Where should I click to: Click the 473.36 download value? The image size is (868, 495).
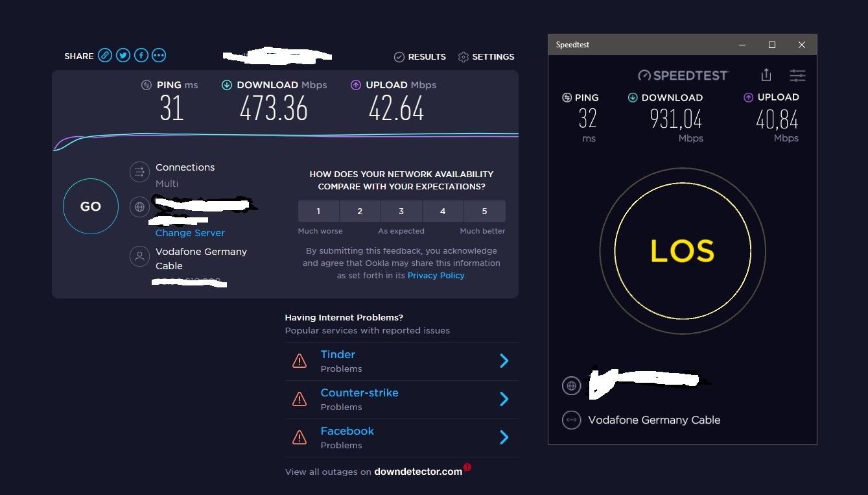(274, 108)
